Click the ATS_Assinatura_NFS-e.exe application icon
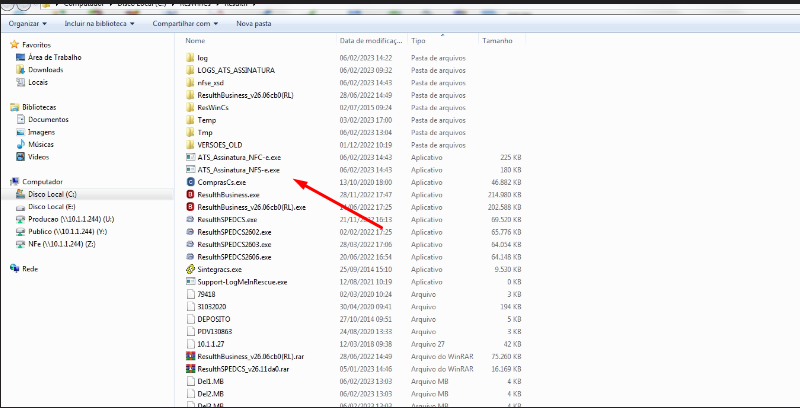This screenshot has height=408, width=800. click(190, 169)
